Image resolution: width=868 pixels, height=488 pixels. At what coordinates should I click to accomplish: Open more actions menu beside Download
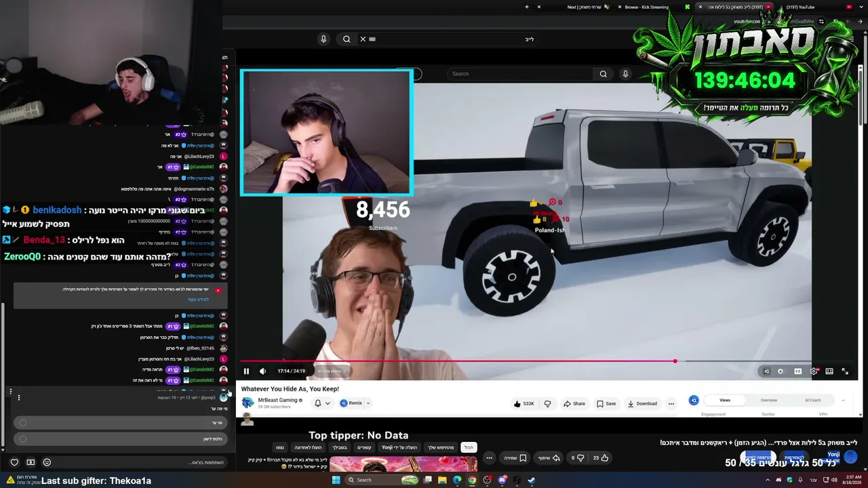coord(671,403)
